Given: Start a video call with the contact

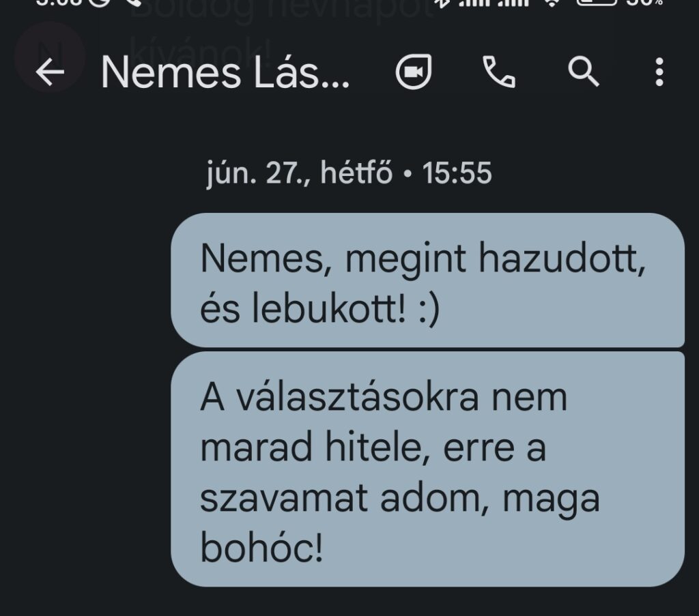Looking at the screenshot, I should [x=414, y=72].
